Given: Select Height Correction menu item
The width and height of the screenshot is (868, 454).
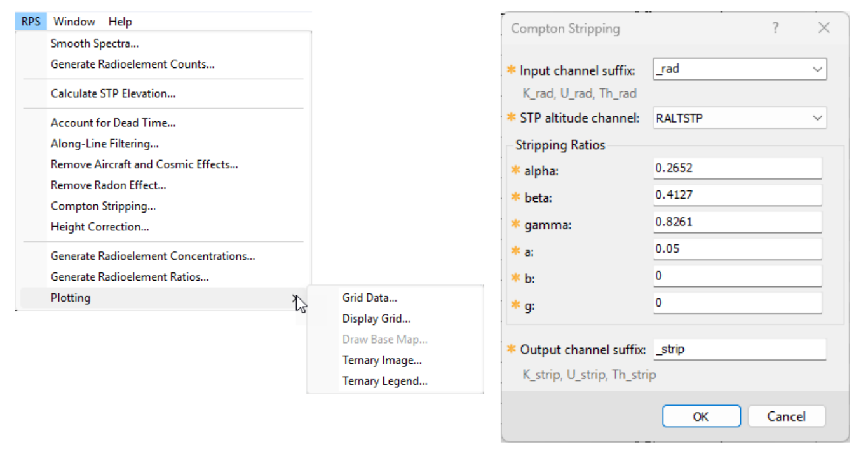Looking at the screenshot, I should point(100,227).
